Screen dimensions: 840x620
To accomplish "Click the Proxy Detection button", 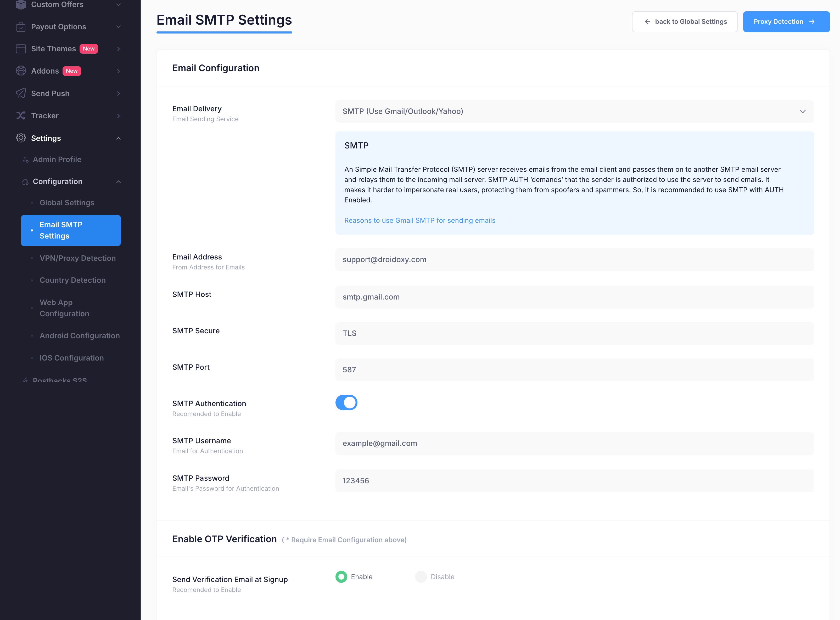I will click(x=786, y=22).
